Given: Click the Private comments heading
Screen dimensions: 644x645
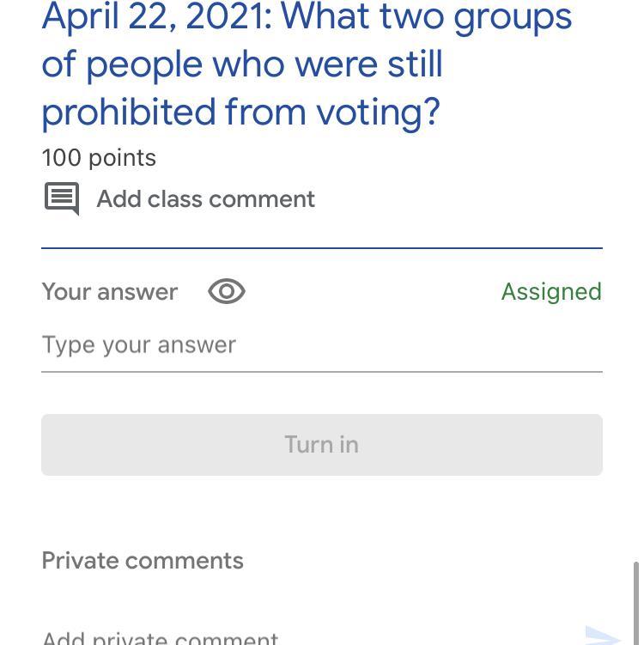Looking at the screenshot, I should (143, 561).
